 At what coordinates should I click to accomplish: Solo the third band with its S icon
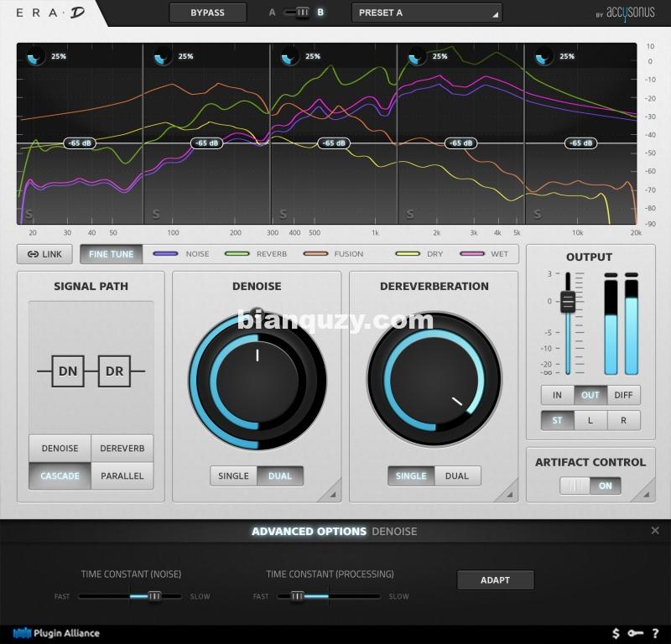[283, 214]
